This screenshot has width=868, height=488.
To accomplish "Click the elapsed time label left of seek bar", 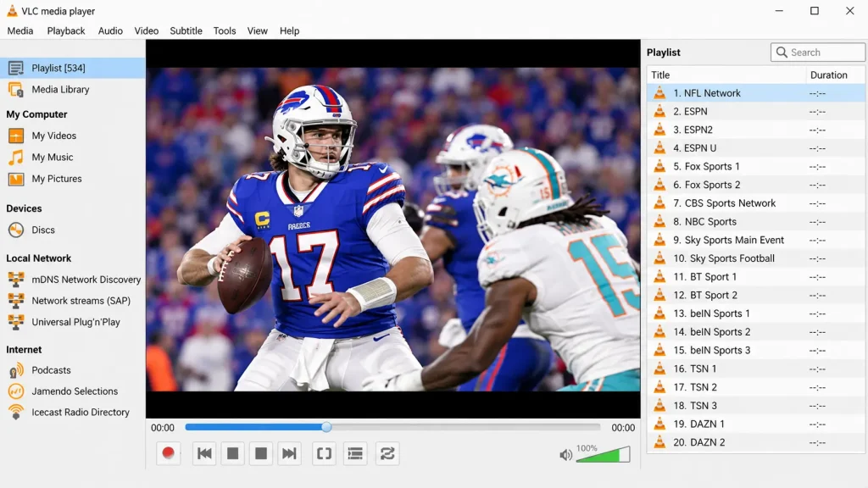I will 163,428.
